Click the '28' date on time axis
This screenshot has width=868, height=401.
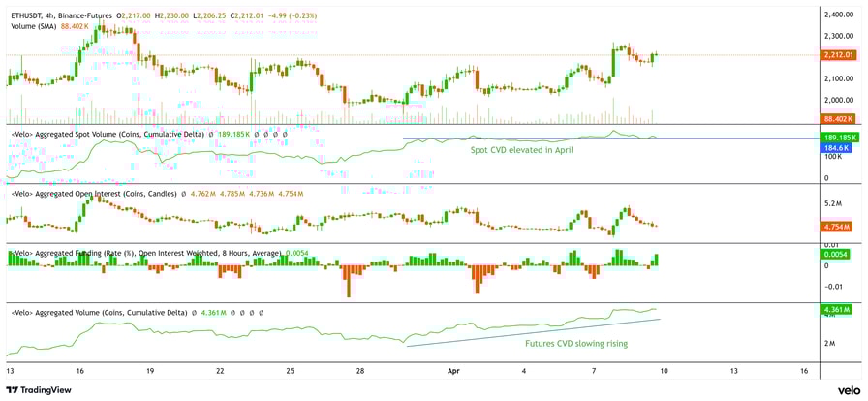point(359,371)
